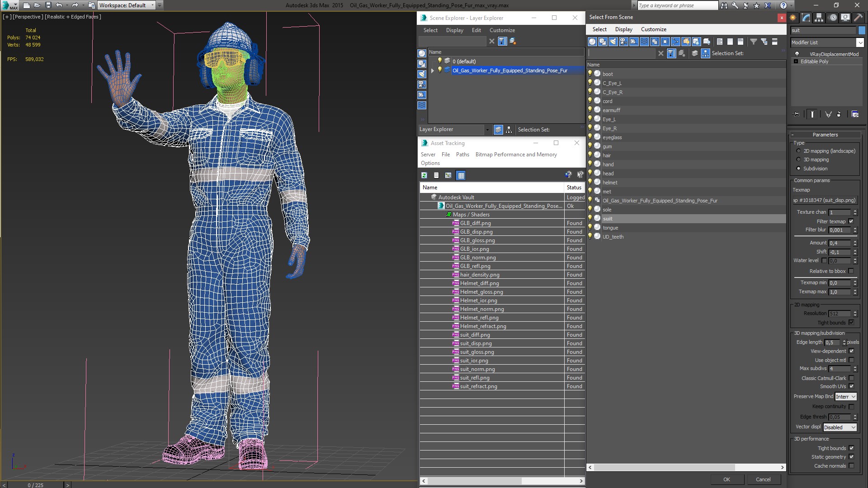This screenshot has width=868, height=488.
Task: Toggle the Filter texmap checkbox
Action: 852,221
